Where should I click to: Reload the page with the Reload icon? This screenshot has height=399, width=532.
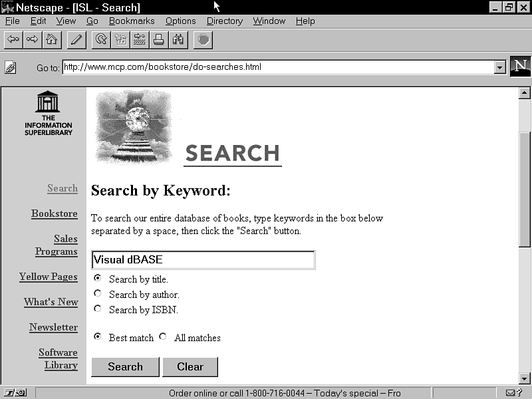click(x=101, y=40)
